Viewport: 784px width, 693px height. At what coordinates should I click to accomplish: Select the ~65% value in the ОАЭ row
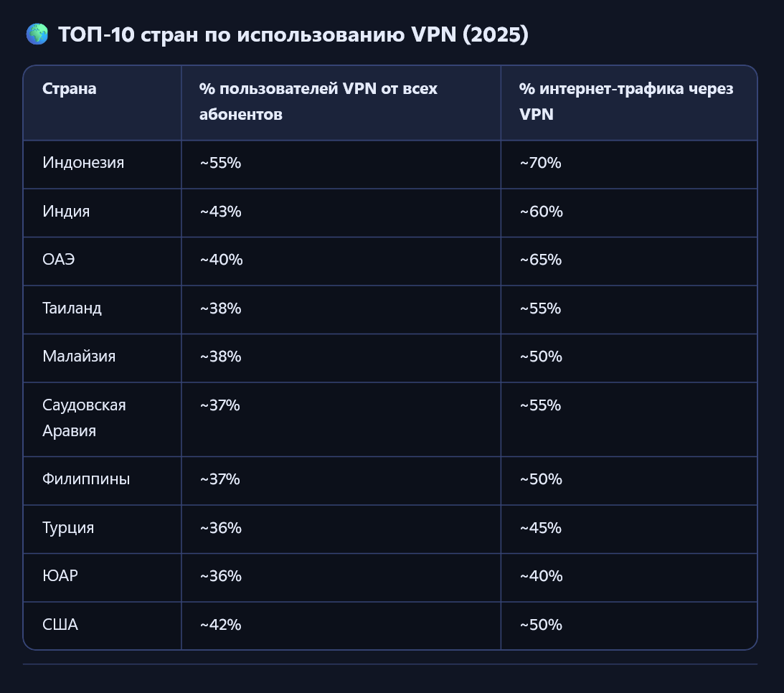tap(541, 260)
